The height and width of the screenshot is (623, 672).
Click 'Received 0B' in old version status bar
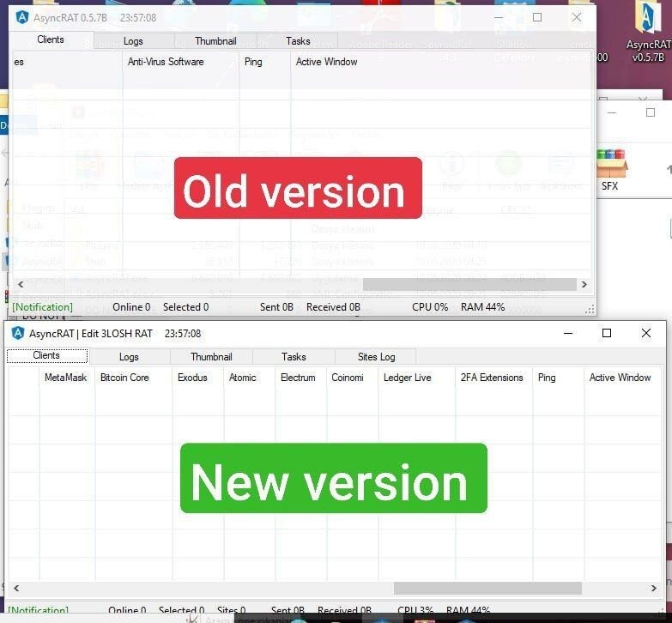pos(333,307)
